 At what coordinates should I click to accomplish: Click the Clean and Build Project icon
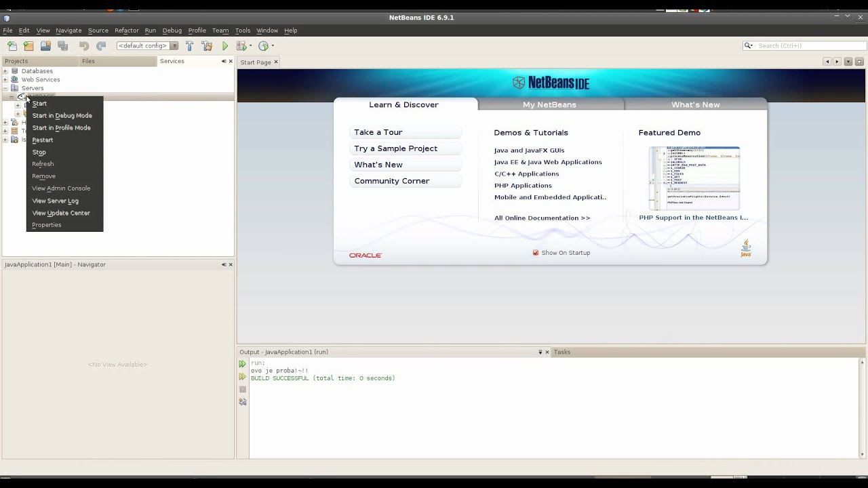207,46
